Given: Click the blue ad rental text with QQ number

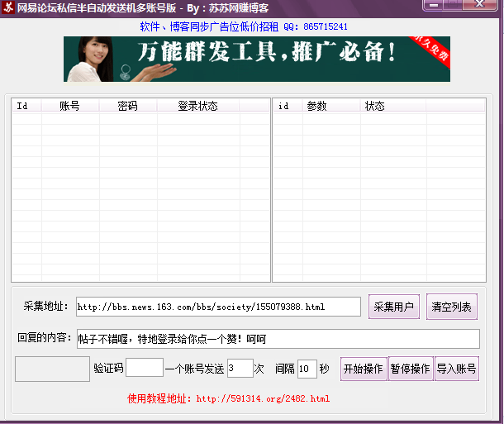Looking at the screenshot, I should click(x=244, y=26).
